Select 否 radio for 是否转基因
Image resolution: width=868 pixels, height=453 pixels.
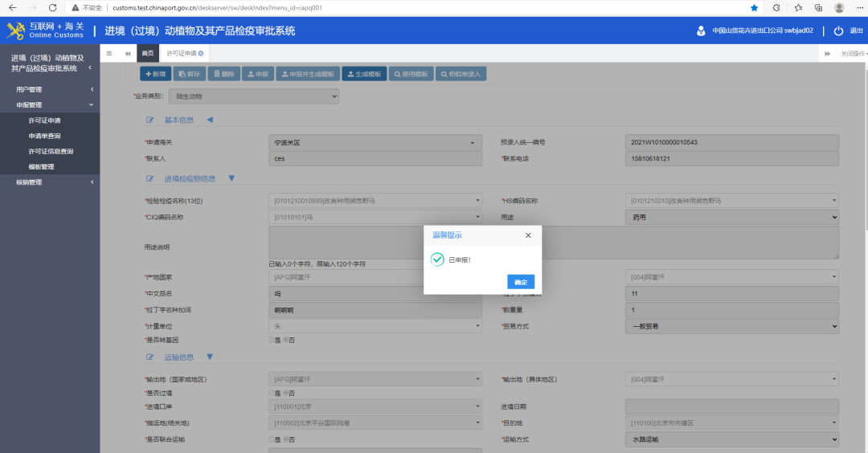point(285,341)
